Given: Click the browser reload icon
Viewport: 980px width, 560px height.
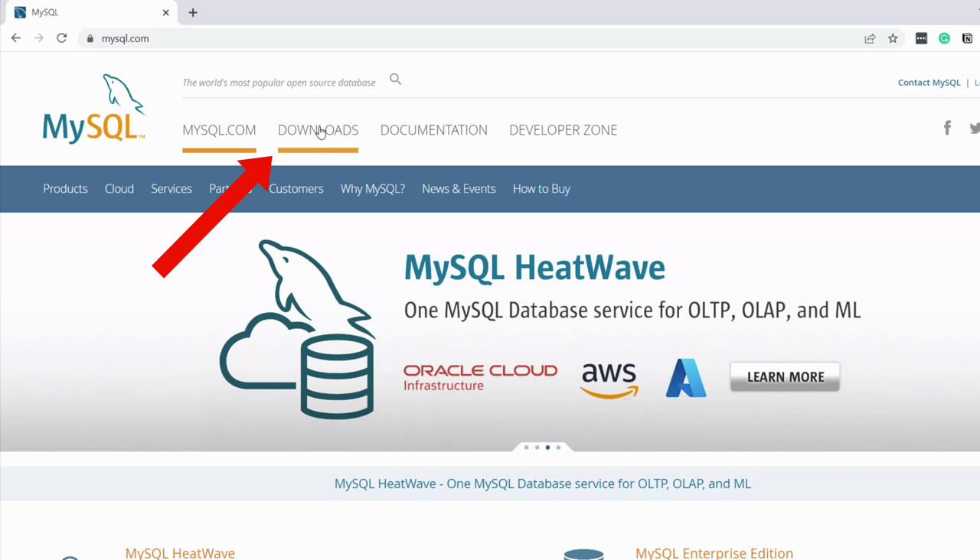Looking at the screenshot, I should [x=62, y=38].
